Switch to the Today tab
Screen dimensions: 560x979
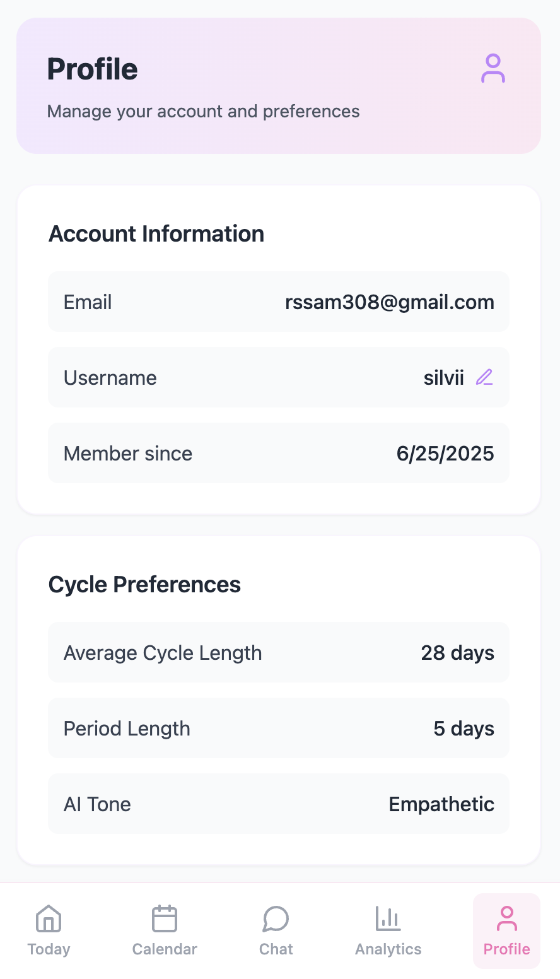(49, 949)
